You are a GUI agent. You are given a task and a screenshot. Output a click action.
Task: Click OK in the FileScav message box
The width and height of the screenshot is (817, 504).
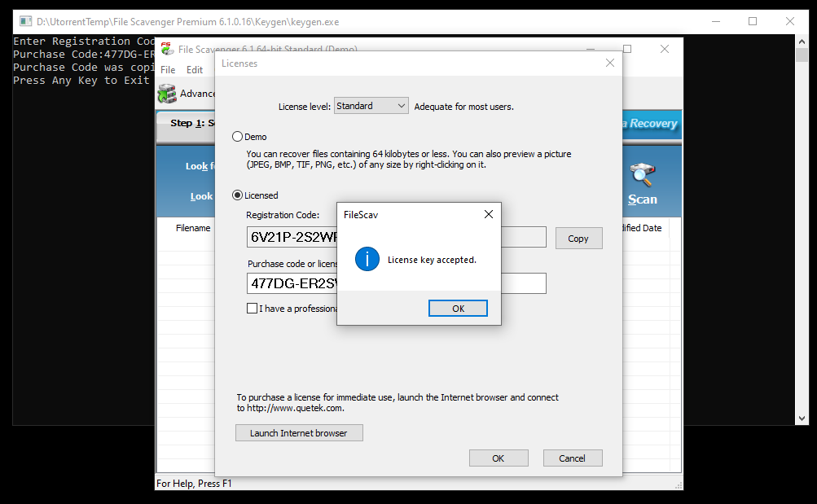[458, 309]
